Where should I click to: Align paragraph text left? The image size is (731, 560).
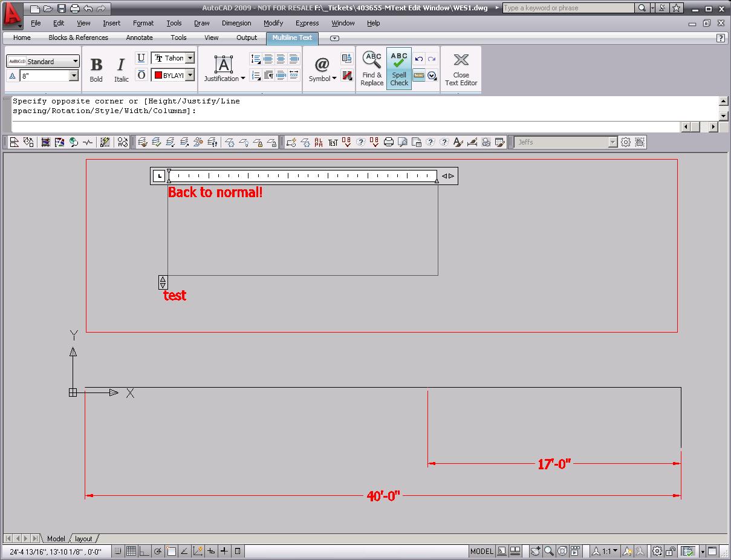pos(268,59)
